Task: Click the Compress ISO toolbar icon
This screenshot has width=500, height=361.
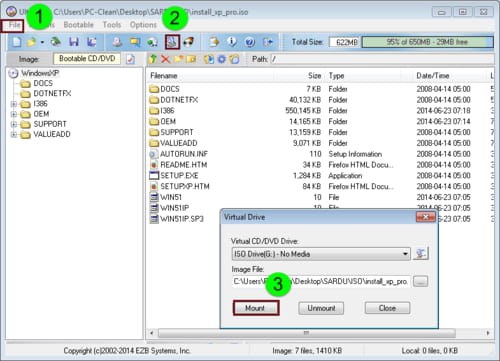Action: (135, 42)
